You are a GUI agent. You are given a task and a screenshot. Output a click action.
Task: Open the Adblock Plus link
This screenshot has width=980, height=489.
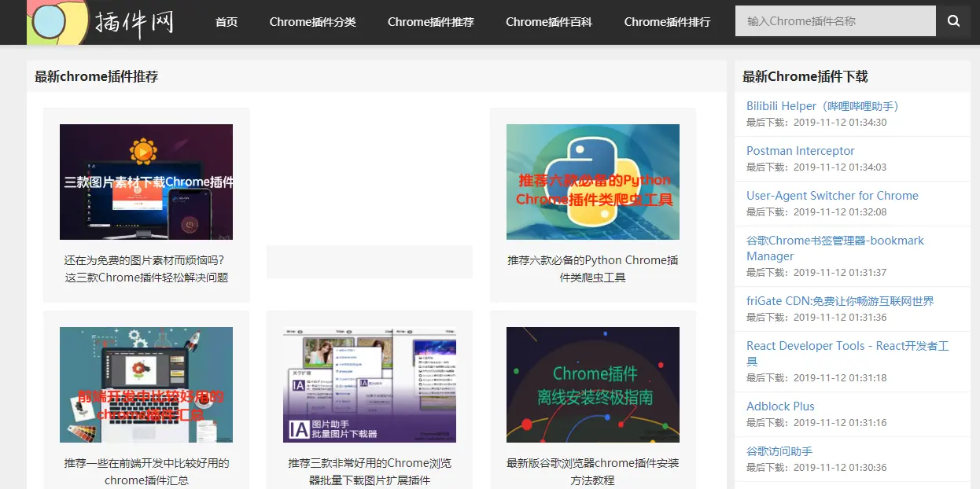(x=780, y=406)
